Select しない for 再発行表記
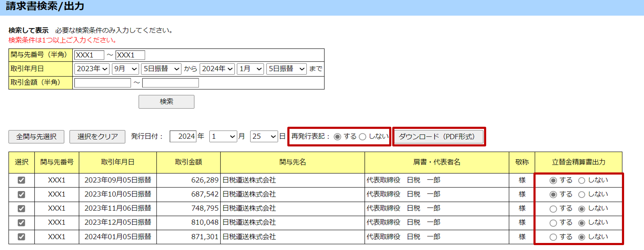The height and width of the screenshot is (250, 644). click(x=363, y=137)
